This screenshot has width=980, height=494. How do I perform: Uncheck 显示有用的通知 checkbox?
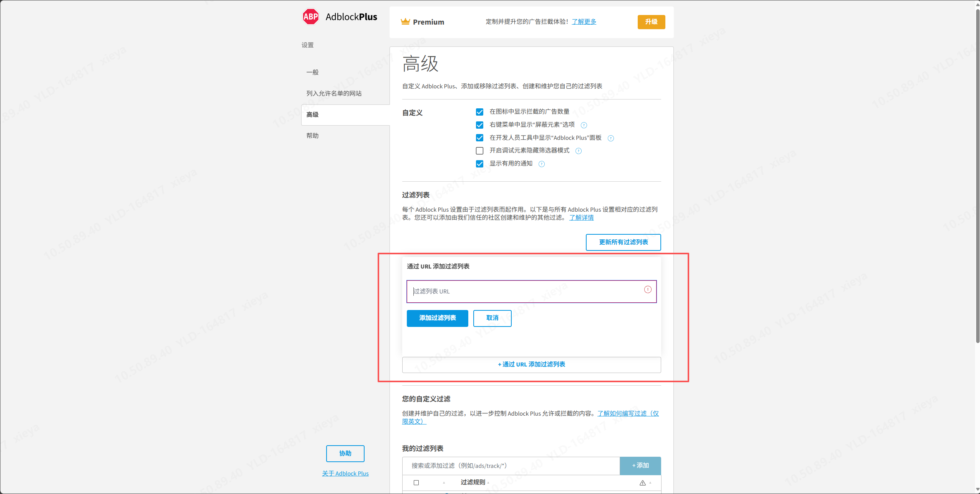[x=479, y=164]
